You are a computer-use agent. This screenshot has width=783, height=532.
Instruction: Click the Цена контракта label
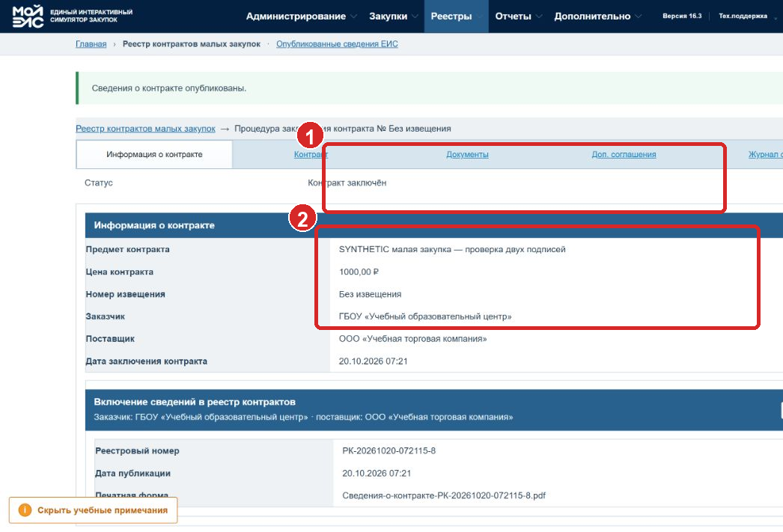pos(119,272)
